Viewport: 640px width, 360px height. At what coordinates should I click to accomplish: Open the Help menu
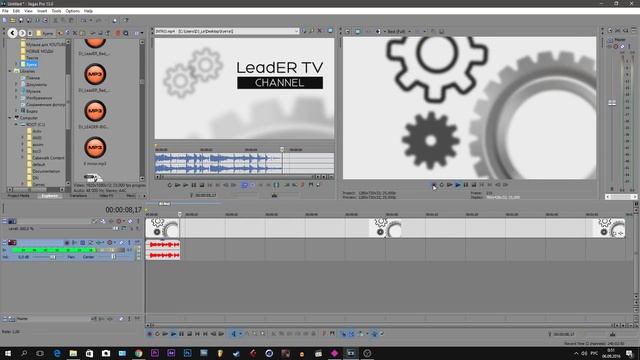coord(88,11)
